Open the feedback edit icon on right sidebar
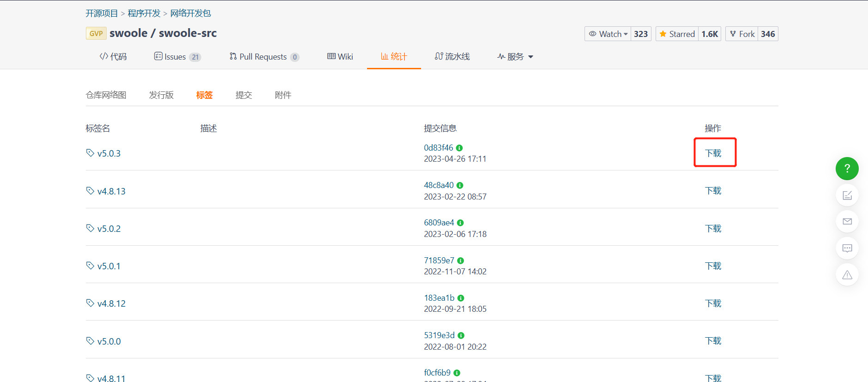Viewport: 868px width, 382px height. click(x=847, y=195)
